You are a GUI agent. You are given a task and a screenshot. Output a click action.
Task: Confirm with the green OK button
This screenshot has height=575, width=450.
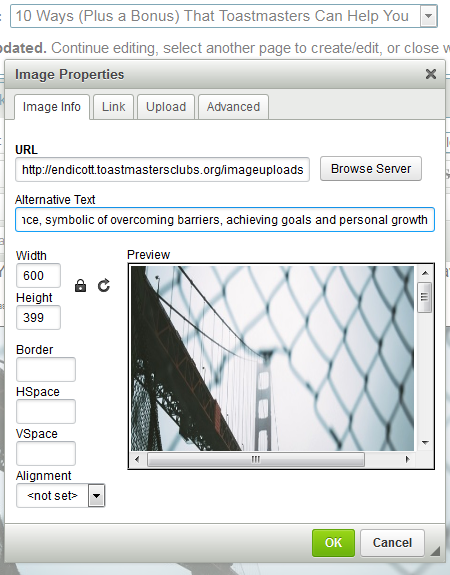pyautogui.click(x=333, y=543)
